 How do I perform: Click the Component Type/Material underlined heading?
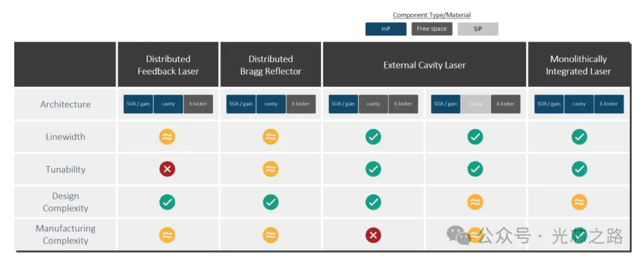[x=432, y=15]
